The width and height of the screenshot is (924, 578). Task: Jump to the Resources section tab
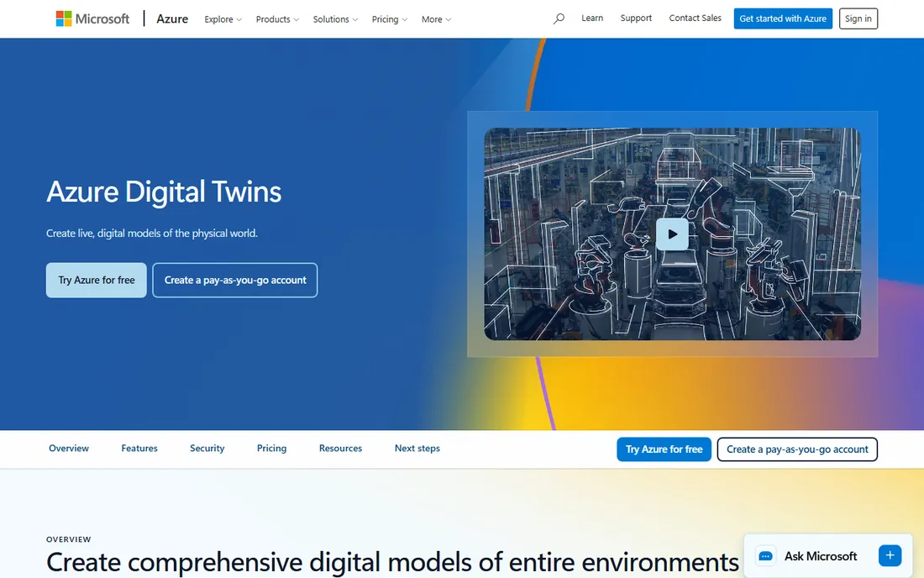pos(340,449)
